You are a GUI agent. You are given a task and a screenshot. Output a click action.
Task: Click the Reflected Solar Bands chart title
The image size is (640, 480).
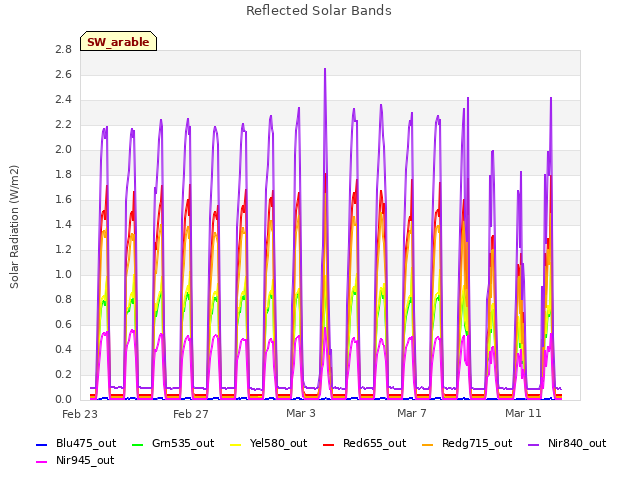(x=319, y=11)
